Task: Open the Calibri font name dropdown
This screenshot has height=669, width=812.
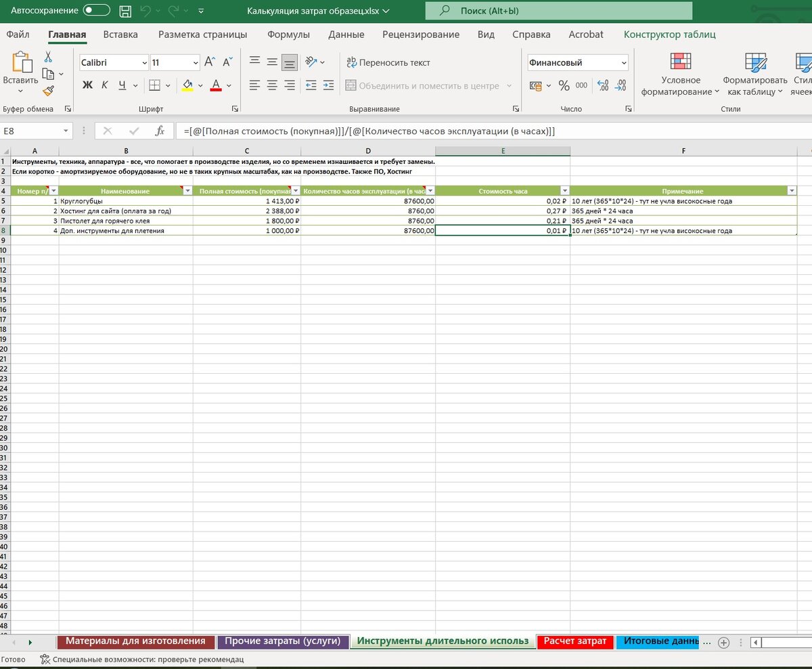Action: coord(144,63)
